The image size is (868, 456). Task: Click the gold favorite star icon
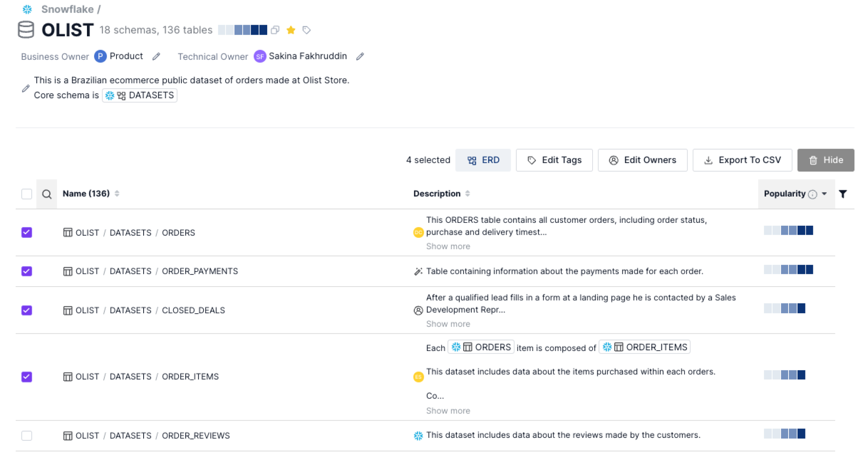(x=291, y=30)
